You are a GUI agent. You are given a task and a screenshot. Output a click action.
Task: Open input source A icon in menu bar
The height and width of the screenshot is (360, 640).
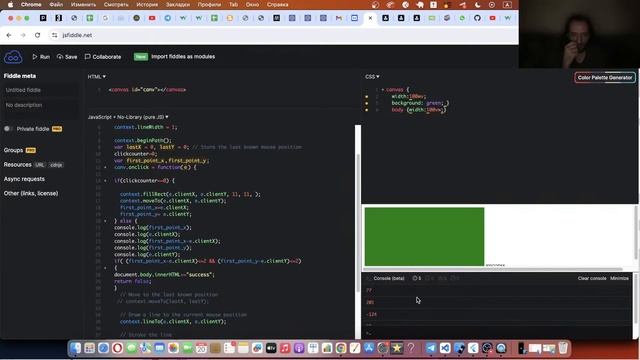(x=507, y=5)
